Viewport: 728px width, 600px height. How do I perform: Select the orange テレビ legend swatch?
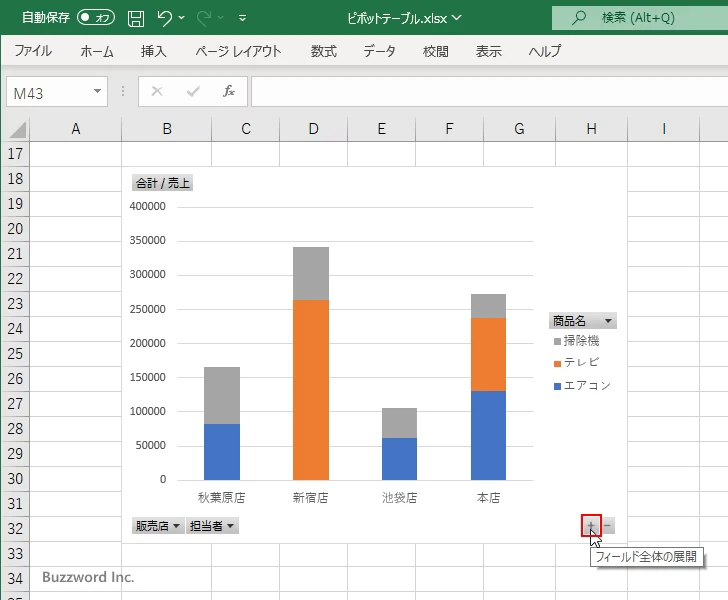(x=558, y=364)
